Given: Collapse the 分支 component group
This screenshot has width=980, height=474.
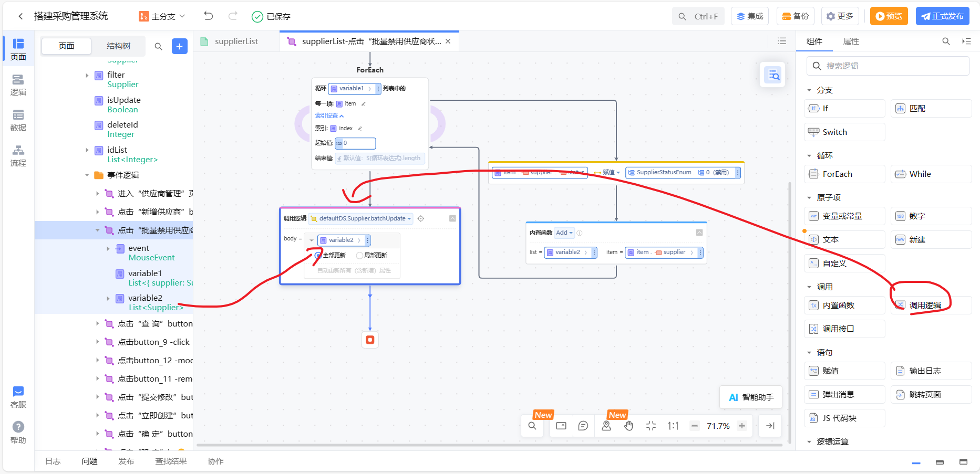Looking at the screenshot, I should point(809,90).
